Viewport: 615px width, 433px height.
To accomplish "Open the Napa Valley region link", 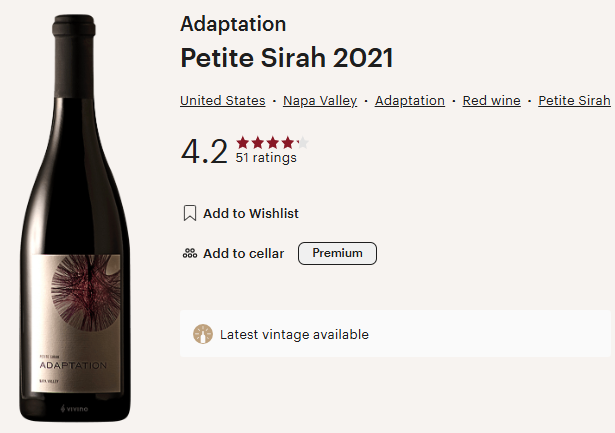I will tap(320, 101).
